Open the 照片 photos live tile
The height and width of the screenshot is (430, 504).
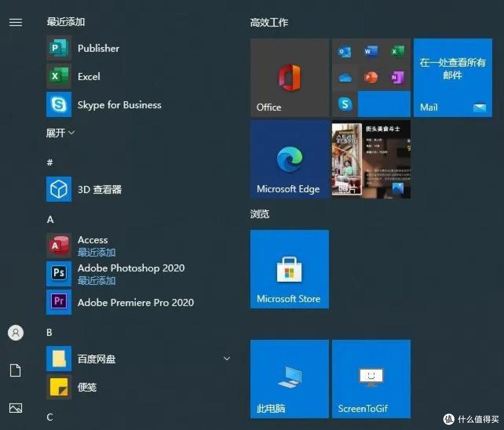pos(371,160)
